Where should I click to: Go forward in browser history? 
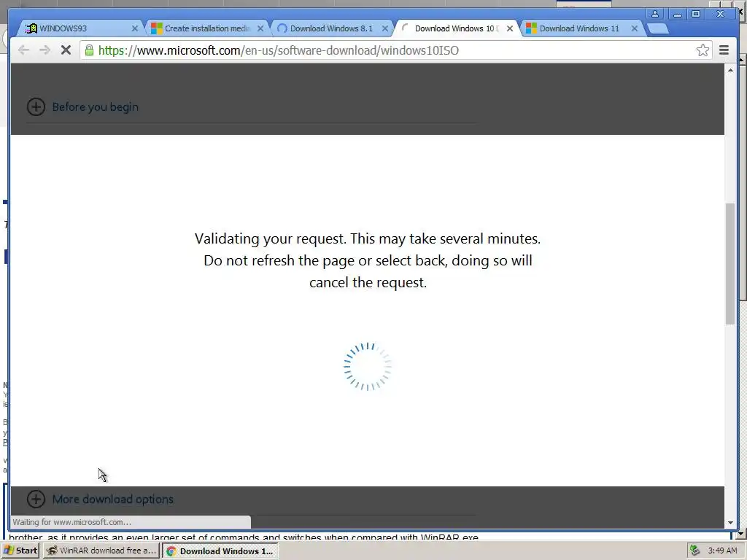44,50
